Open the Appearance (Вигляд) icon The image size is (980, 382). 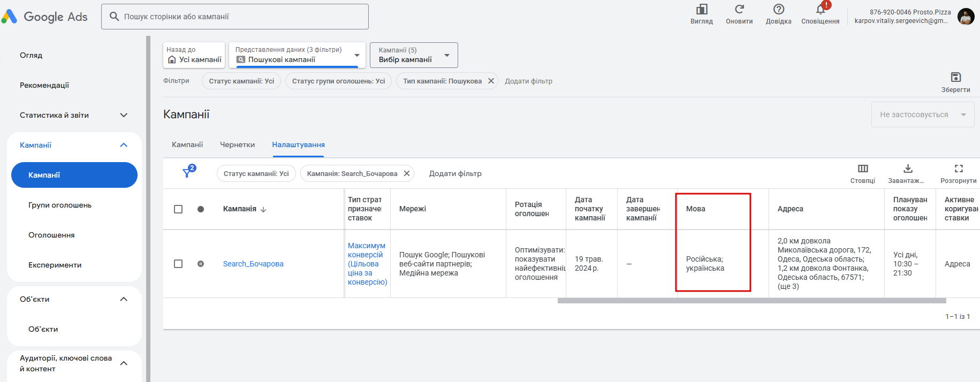coord(702,10)
